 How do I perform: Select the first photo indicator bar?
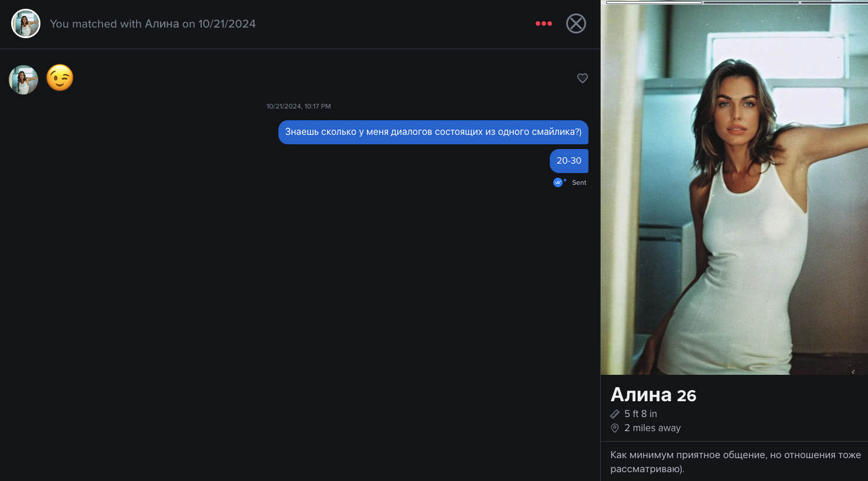click(x=653, y=2)
